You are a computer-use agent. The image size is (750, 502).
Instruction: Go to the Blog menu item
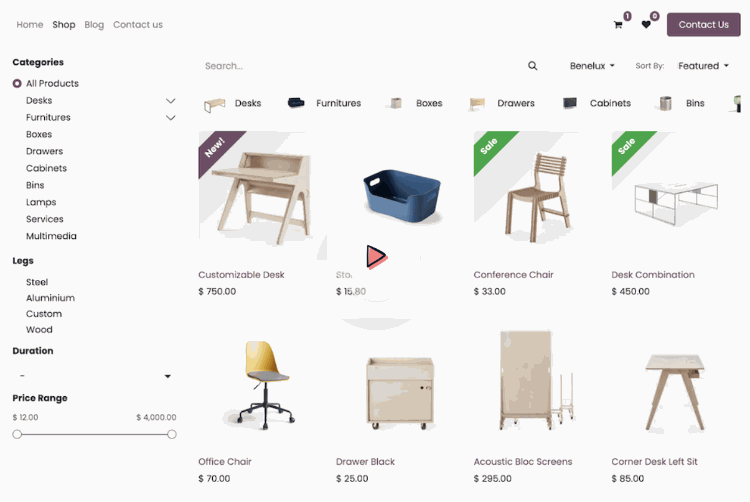94,25
